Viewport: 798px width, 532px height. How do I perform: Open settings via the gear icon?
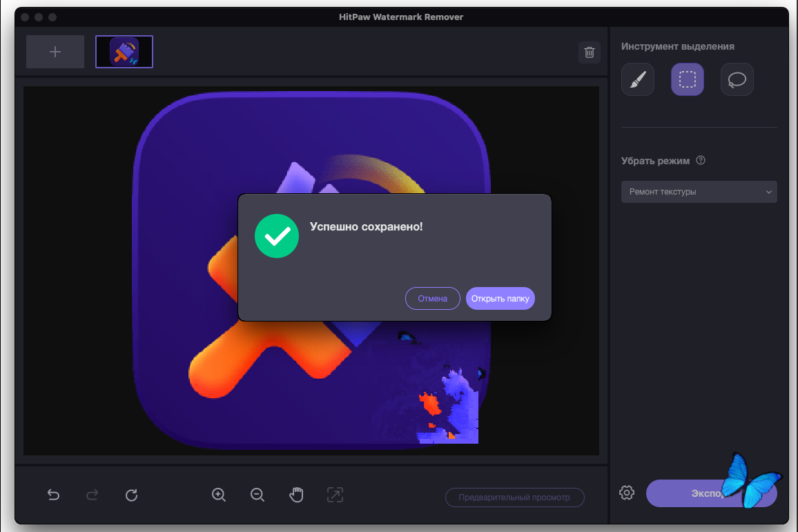tap(626, 493)
